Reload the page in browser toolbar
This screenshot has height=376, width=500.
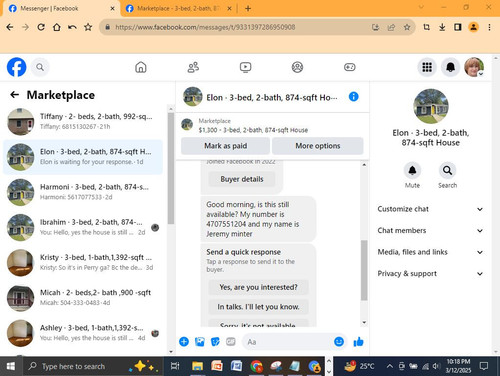(x=41, y=27)
